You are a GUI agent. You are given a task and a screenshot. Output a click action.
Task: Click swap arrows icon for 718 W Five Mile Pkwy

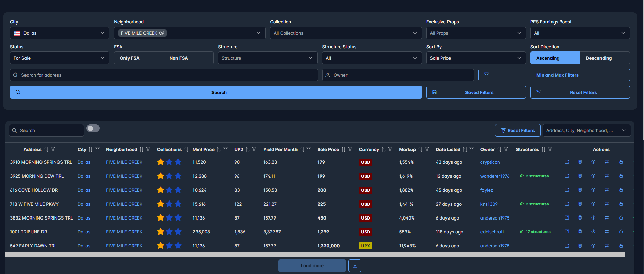pos(607,204)
